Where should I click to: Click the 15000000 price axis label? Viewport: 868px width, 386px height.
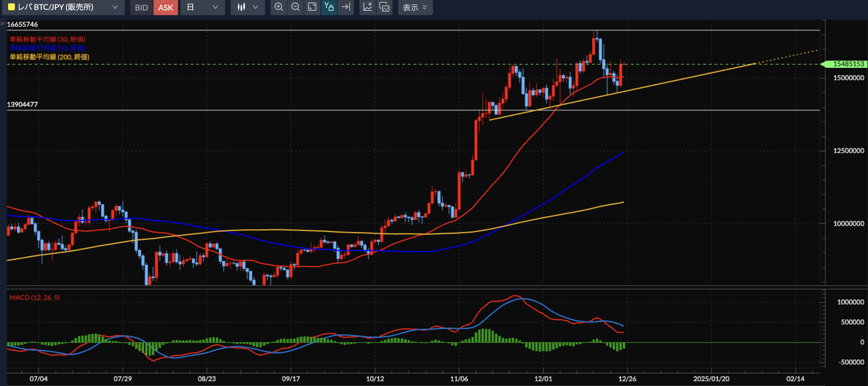coord(848,78)
